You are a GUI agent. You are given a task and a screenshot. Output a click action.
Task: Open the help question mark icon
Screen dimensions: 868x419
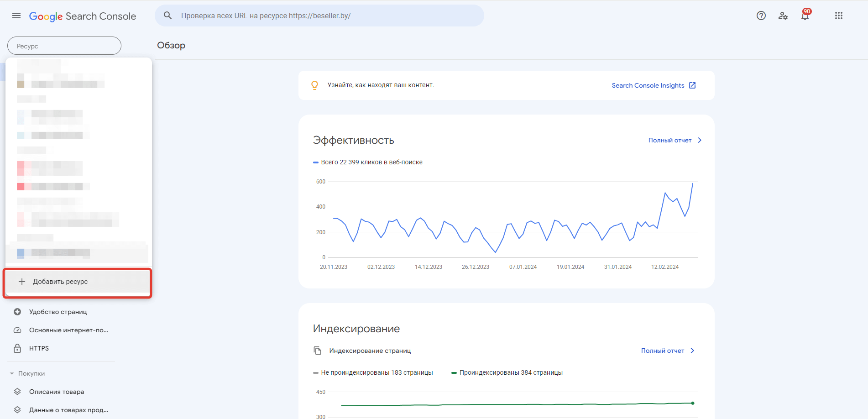[x=761, y=16]
